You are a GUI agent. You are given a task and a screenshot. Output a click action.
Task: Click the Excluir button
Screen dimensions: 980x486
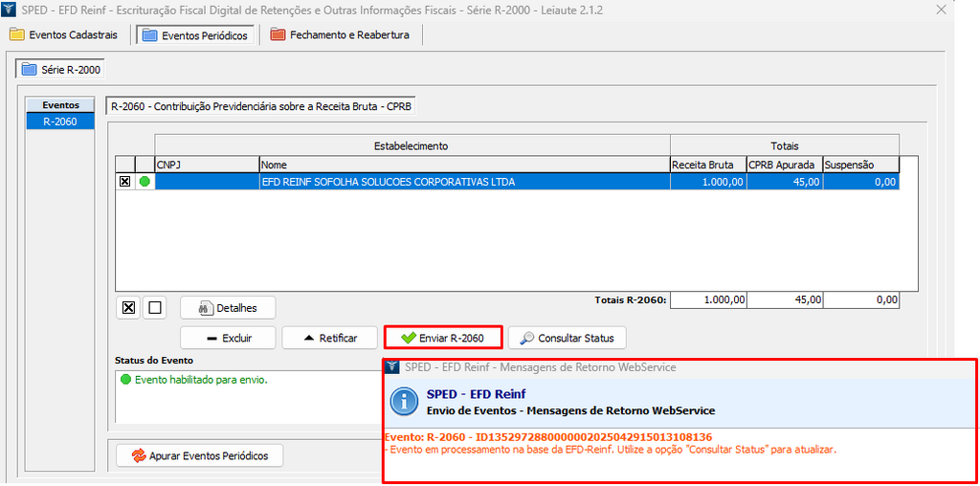[228, 338]
